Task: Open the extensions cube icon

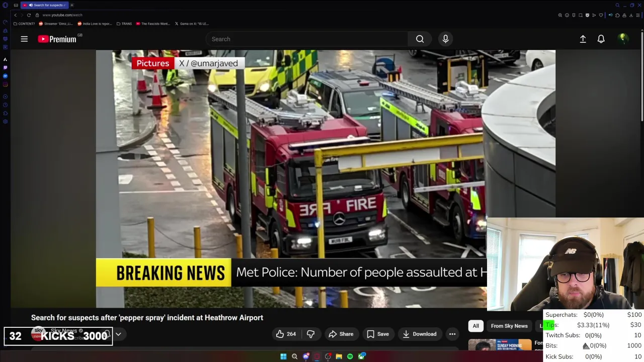Action: pos(617,15)
